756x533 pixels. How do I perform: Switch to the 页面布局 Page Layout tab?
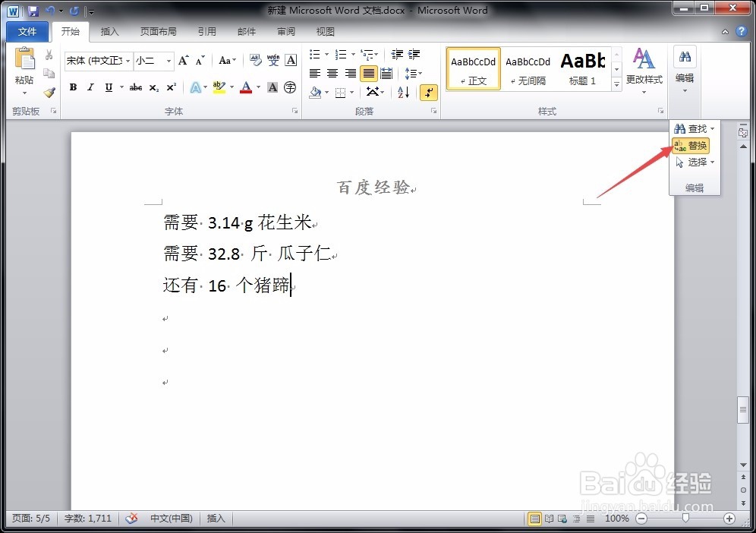[158, 31]
